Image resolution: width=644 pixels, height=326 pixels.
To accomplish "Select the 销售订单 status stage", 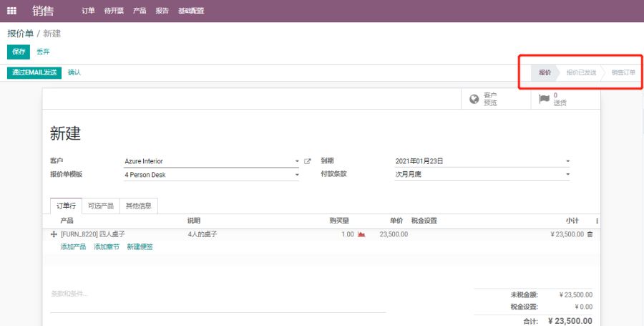I will pyautogui.click(x=623, y=73).
